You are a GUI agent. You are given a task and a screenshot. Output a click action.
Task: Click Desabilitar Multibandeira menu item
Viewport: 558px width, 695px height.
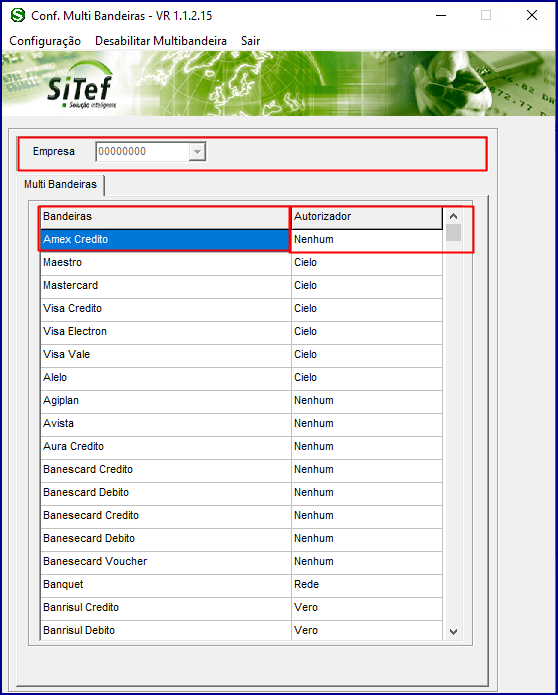pyautogui.click(x=161, y=41)
